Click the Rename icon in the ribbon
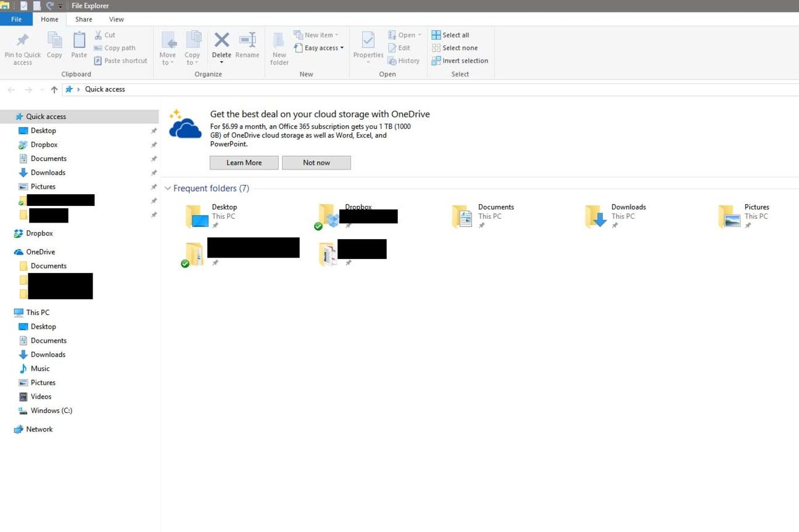799x532 pixels. pos(247,47)
